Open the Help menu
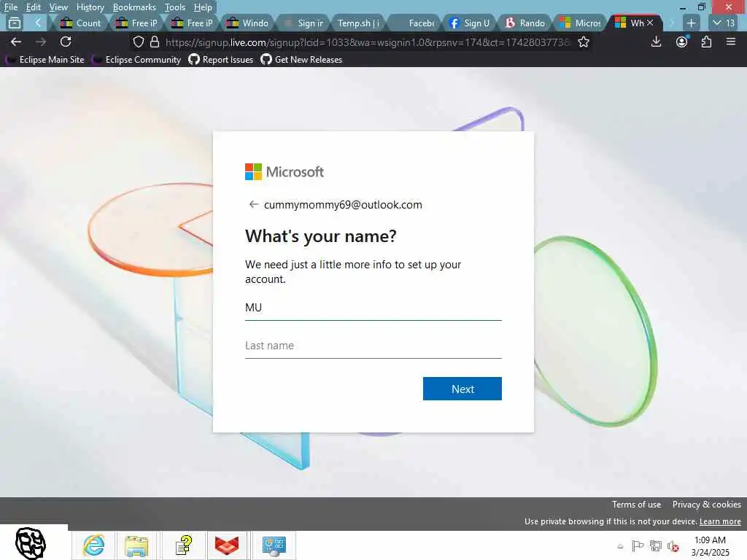Screen dimensions: 747x560 [203, 7]
